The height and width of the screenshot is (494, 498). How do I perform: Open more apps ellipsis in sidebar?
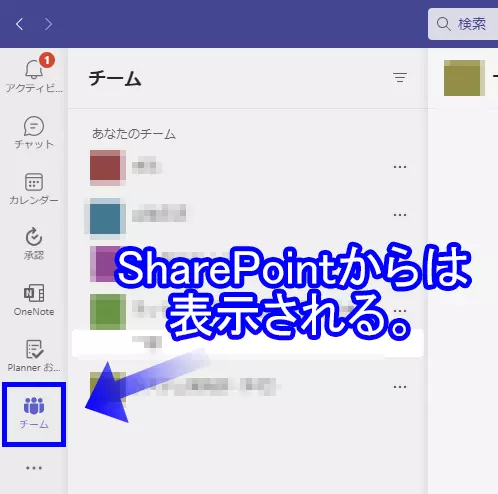[34, 468]
